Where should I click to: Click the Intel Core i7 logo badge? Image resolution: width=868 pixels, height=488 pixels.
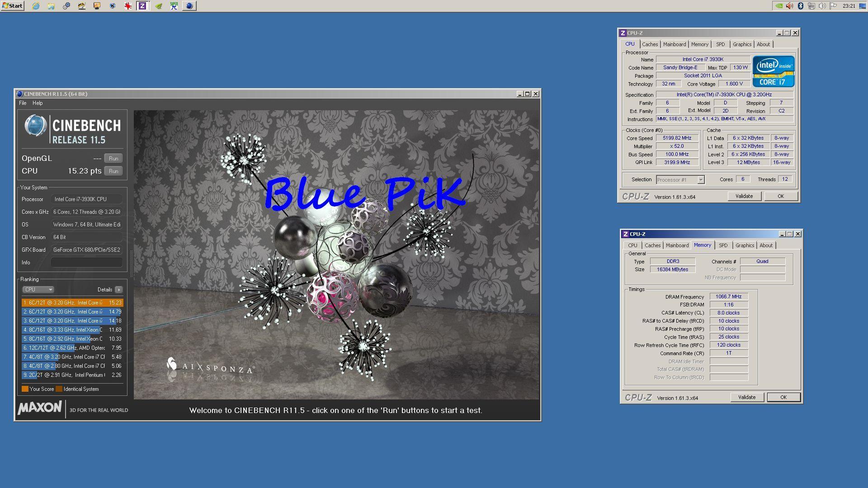pos(774,71)
